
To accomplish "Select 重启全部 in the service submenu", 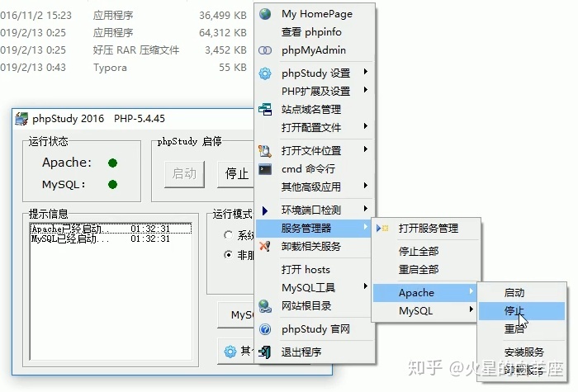I will pos(426,269).
